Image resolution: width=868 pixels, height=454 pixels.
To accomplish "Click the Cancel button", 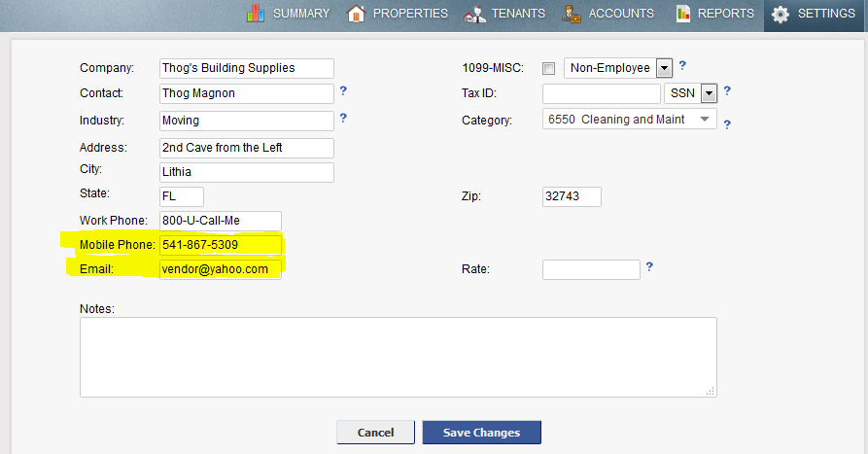I will click(375, 433).
